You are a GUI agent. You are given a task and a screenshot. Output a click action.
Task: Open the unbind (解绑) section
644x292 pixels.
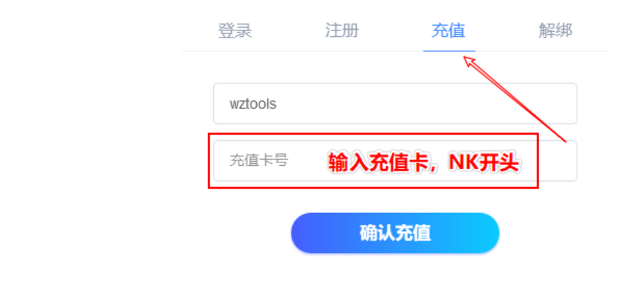click(x=555, y=31)
